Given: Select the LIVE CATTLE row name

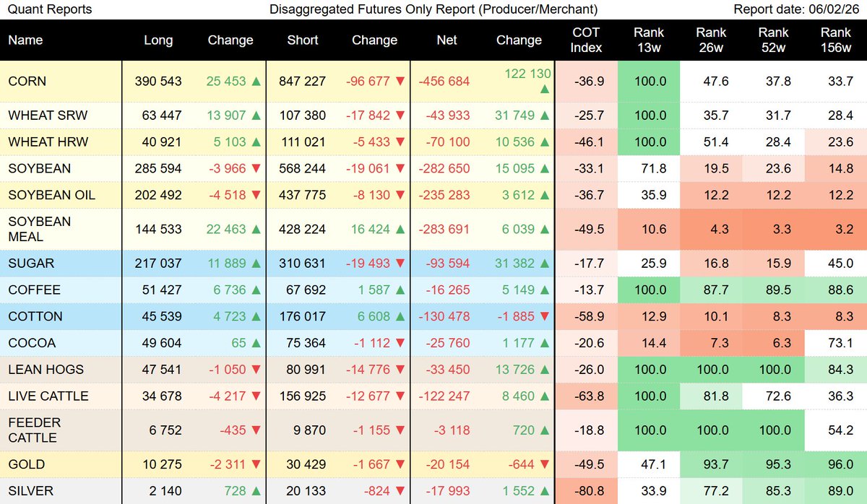Looking at the screenshot, I should coord(48,396).
